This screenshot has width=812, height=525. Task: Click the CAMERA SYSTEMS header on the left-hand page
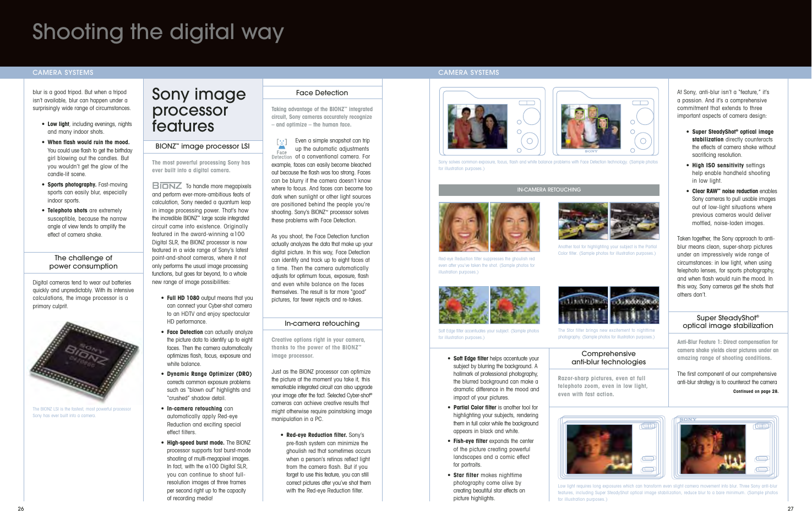63,73
